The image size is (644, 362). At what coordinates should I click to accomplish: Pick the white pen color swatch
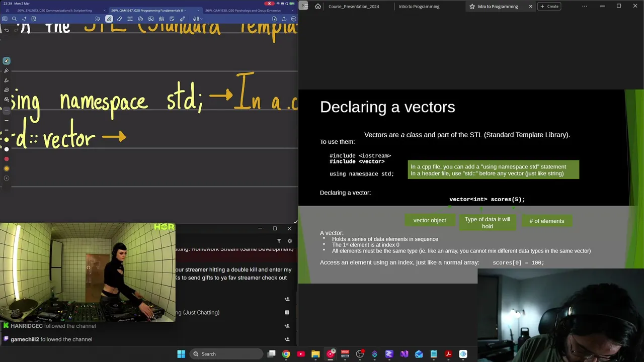point(7,149)
